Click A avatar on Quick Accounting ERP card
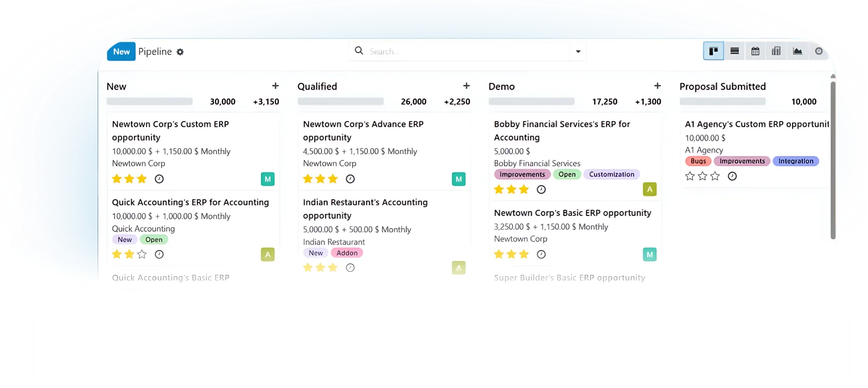This screenshot has height=388, width=868. [x=267, y=255]
